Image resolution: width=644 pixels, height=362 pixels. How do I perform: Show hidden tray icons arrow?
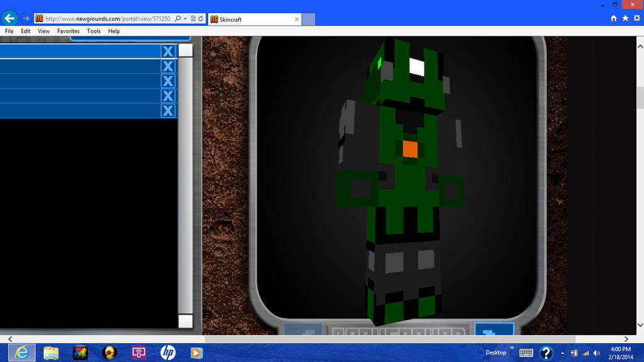click(x=562, y=353)
